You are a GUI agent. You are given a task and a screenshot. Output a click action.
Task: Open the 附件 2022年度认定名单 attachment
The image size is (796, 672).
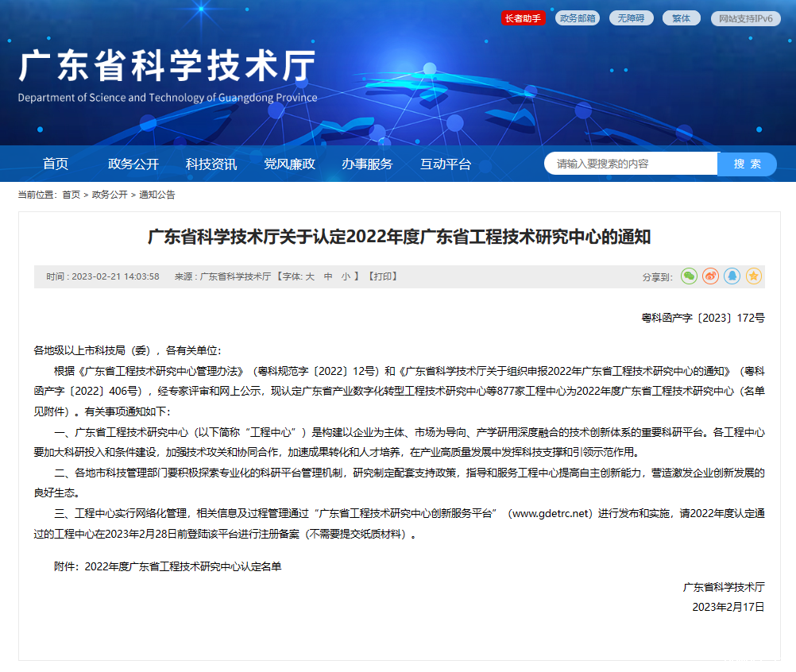click(183, 566)
